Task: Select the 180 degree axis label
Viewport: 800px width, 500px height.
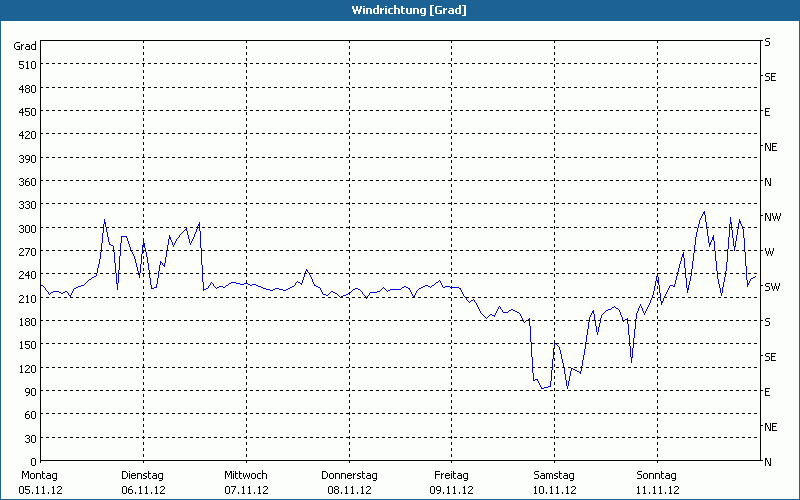Action: tap(28, 322)
